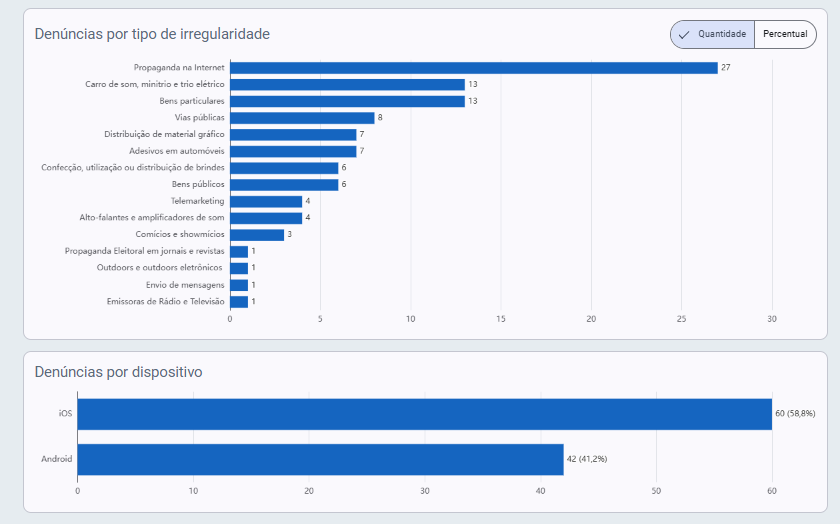Screen dimensions: 840x524
Task: Click the Android device bar
Action: coord(320,459)
